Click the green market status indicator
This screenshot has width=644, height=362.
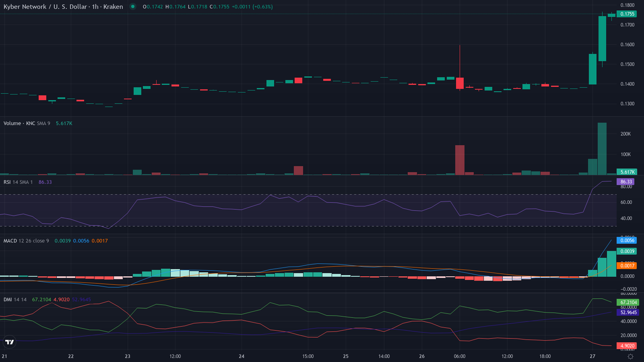tap(133, 6)
